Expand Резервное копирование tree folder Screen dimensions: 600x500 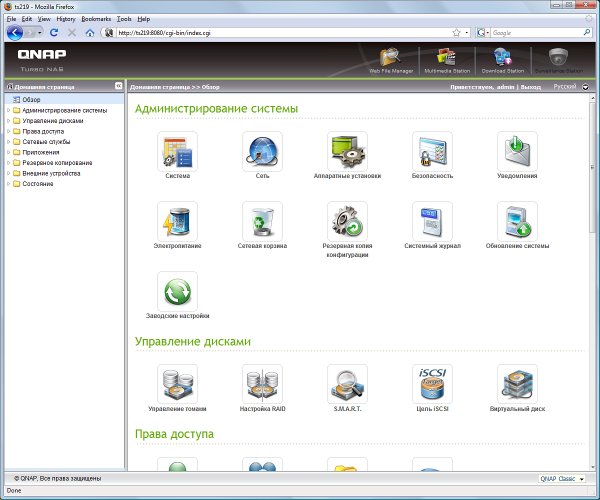click(x=8, y=163)
